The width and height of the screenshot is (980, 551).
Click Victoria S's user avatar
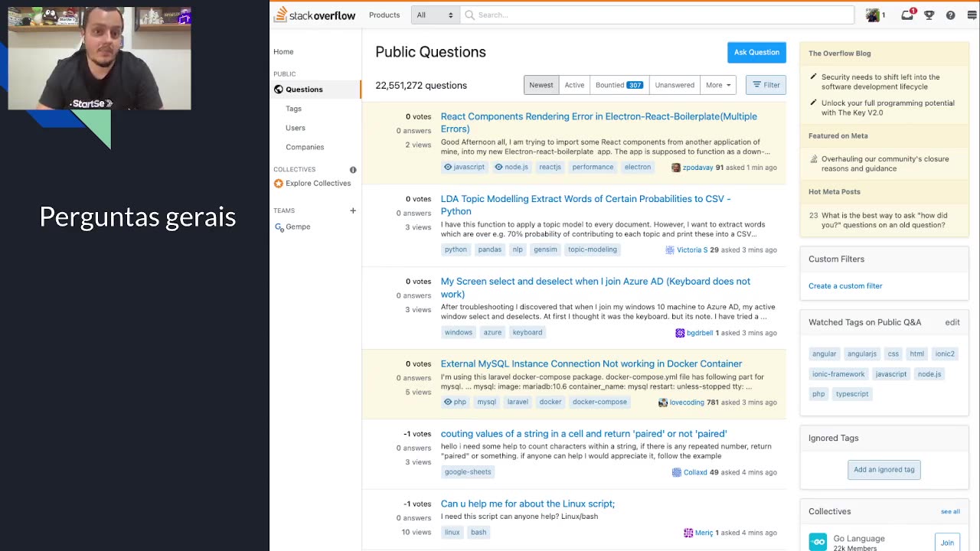pos(670,250)
